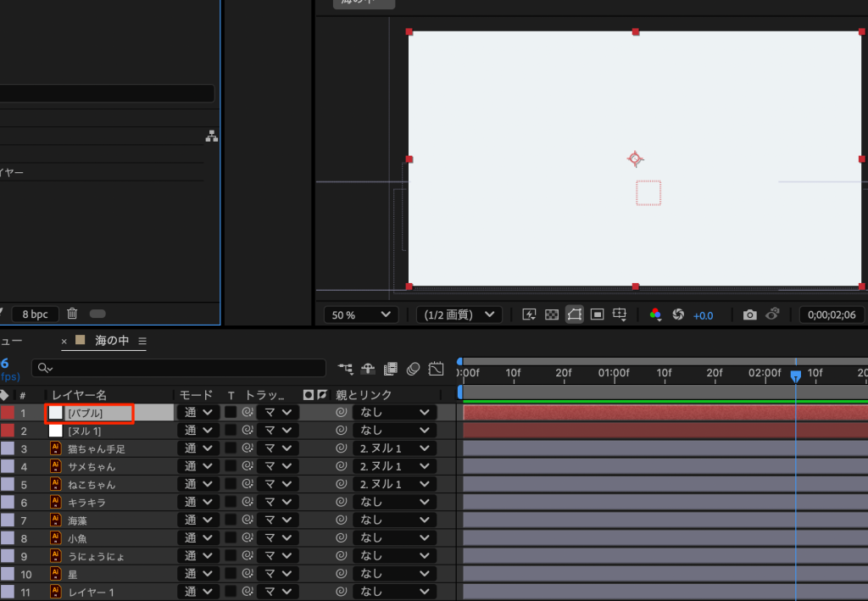Click the trash icon beside 8 bpc
The height and width of the screenshot is (601, 868).
(73, 314)
